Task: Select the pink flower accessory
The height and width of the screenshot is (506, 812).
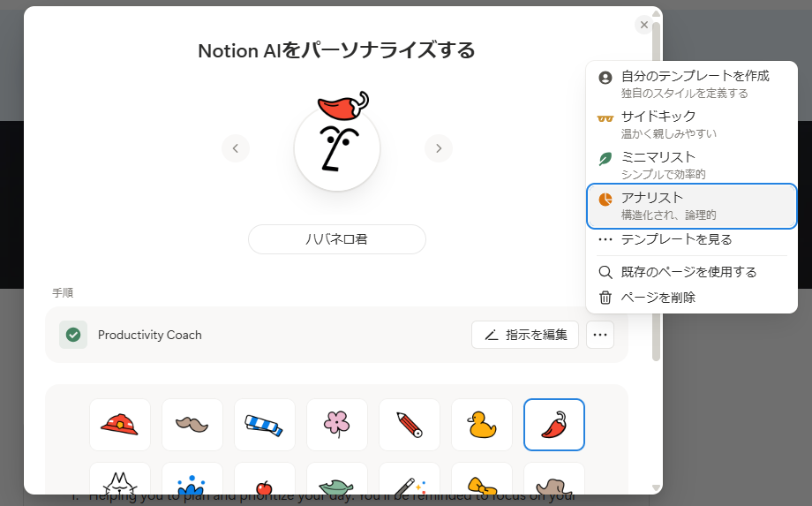Action: tap(337, 425)
